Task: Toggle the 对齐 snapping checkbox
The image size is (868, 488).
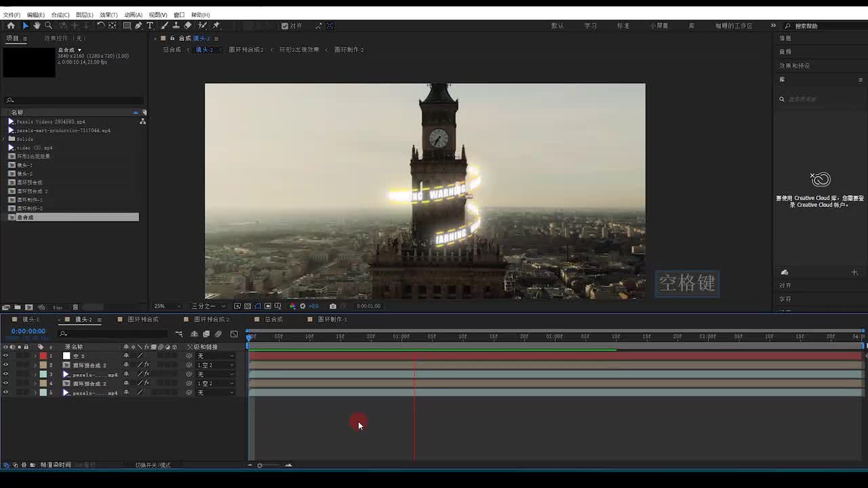Action: click(x=285, y=26)
